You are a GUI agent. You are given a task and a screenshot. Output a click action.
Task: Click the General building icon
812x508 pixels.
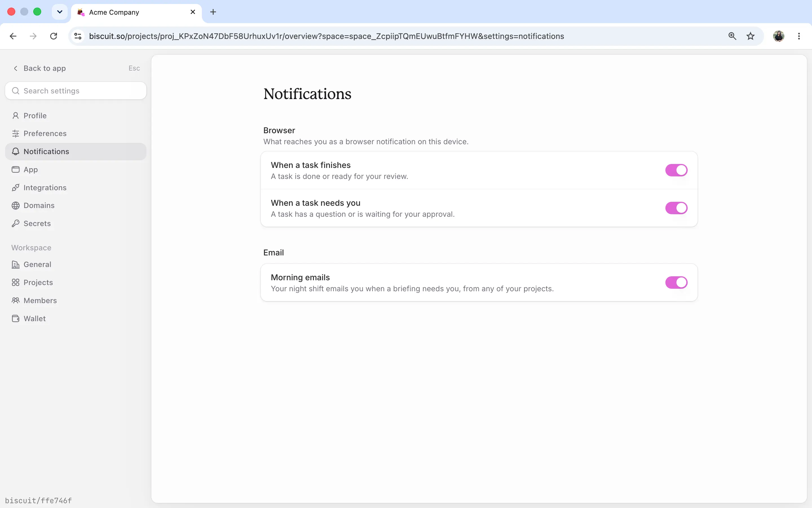[16, 264]
